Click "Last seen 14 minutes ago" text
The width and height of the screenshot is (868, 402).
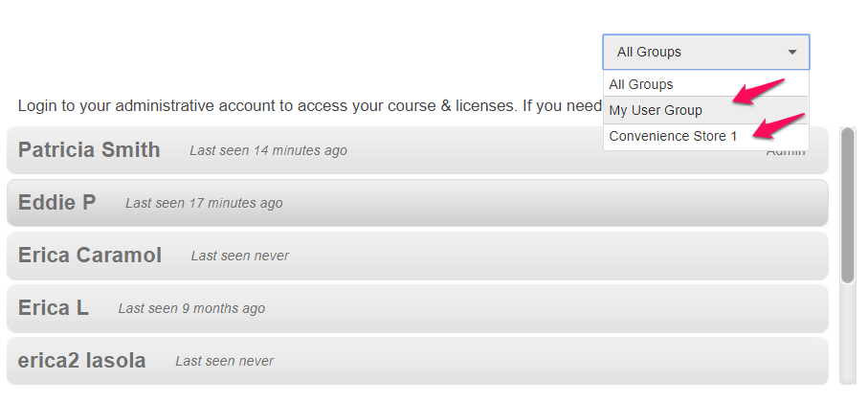coord(268,150)
